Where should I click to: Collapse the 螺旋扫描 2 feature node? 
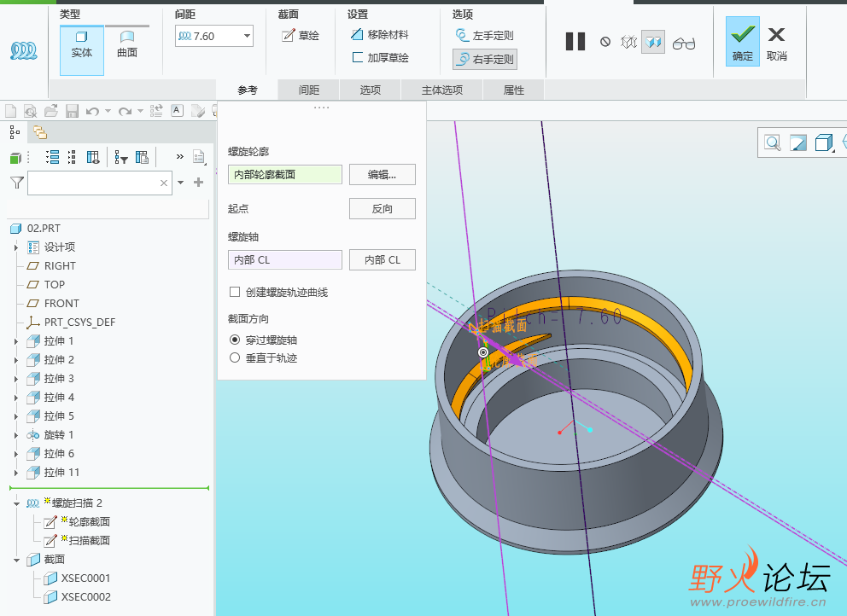tap(15, 503)
